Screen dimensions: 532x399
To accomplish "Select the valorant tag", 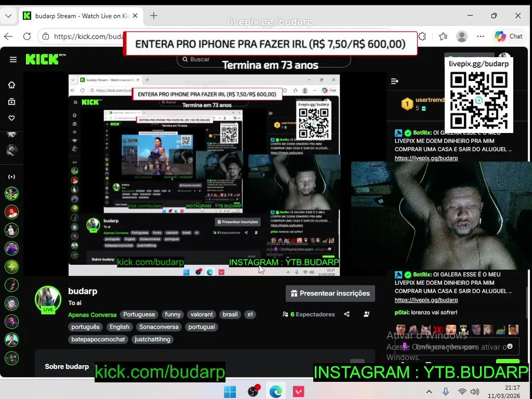I will coord(202,315).
